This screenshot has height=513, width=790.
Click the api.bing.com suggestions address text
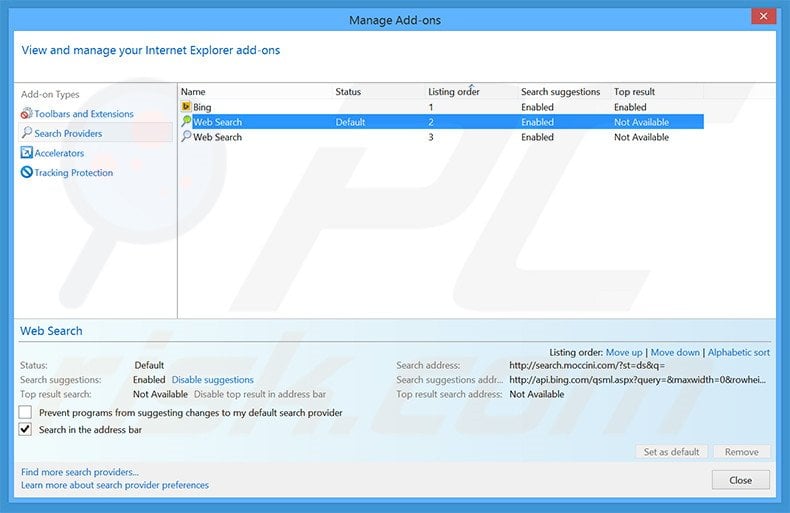click(x=637, y=379)
